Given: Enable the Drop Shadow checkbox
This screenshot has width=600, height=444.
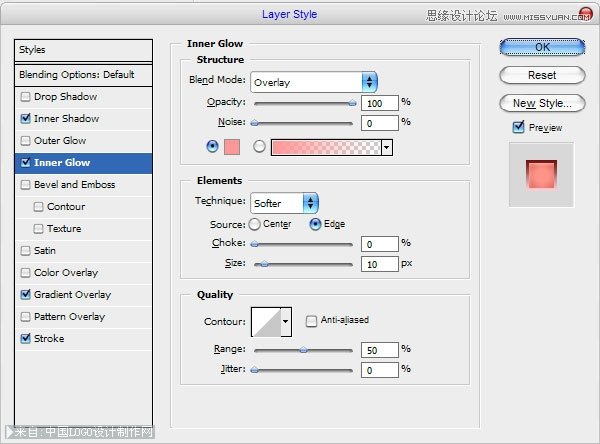Looking at the screenshot, I should pos(25,97).
